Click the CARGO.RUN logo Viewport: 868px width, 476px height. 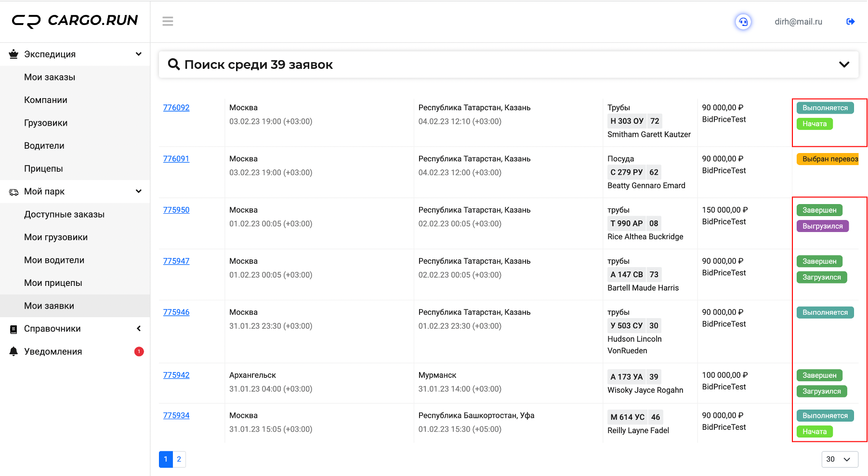(x=75, y=21)
